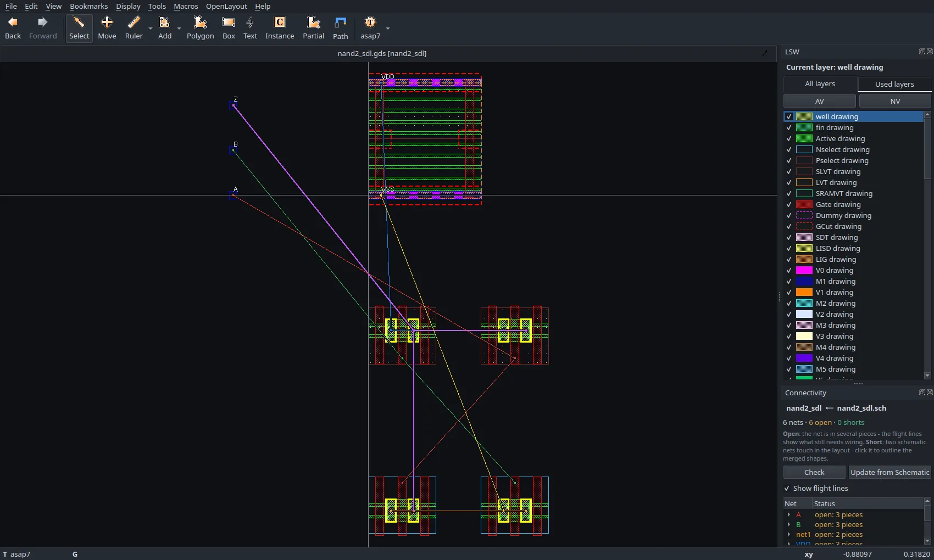Switch to All layers tab

pyautogui.click(x=820, y=84)
